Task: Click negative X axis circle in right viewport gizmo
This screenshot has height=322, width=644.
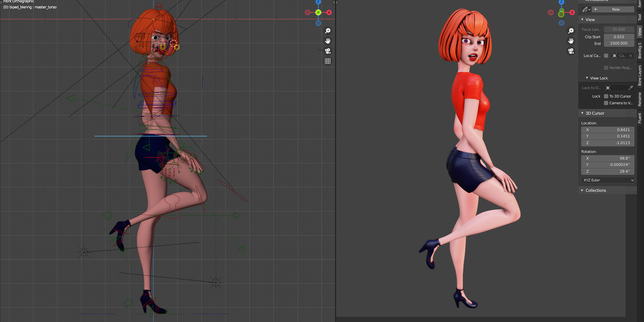Action: pyautogui.click(x=551, y=12)
